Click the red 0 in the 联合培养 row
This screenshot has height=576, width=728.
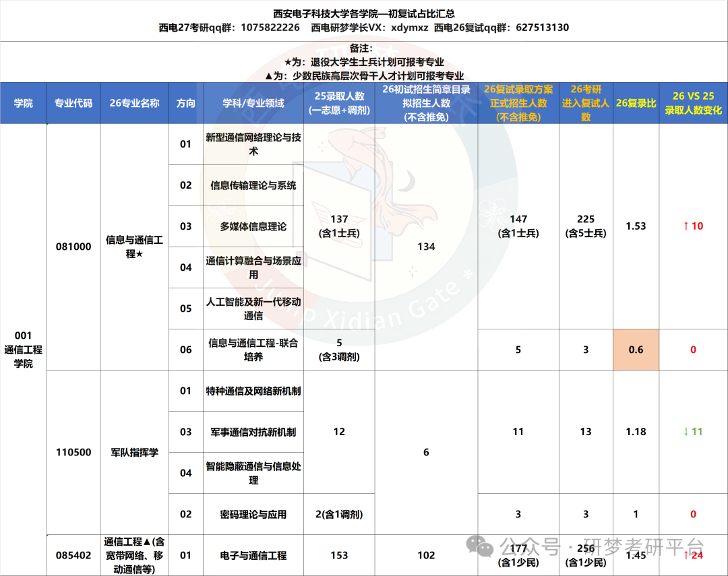693,350
